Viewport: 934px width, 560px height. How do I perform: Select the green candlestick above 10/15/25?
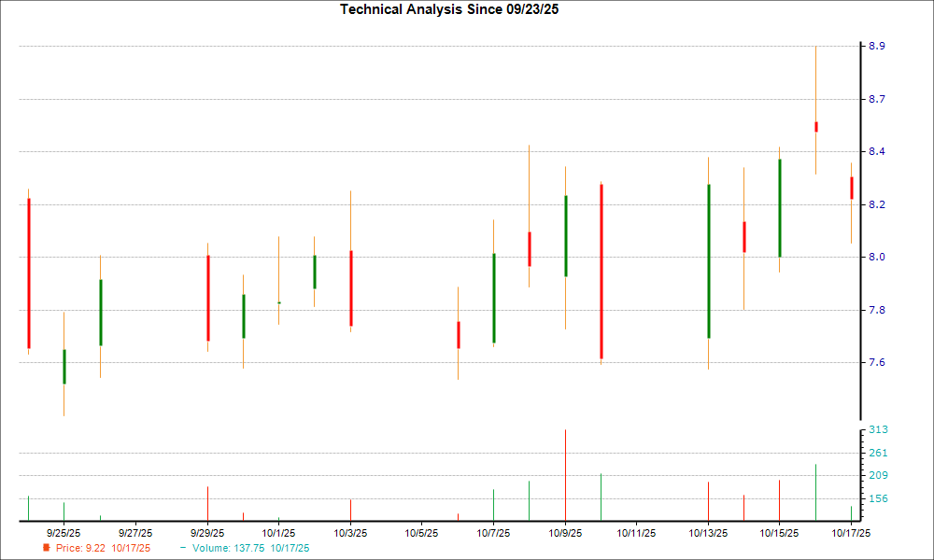pos(779,208)
